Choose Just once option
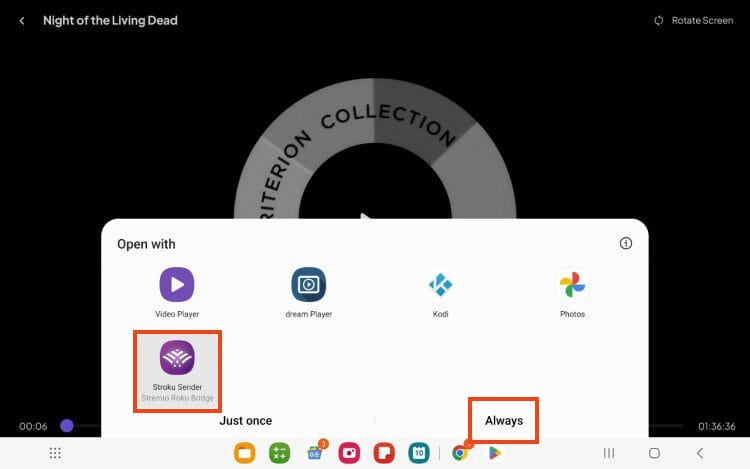The height and width of the screenshot is (469, 750). pos(246,421)
